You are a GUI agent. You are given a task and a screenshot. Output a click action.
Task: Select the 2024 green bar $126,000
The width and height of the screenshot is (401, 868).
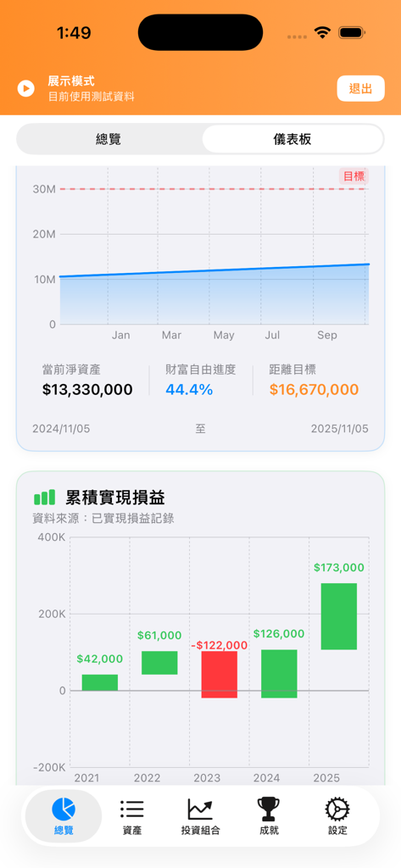pos(279,674)
